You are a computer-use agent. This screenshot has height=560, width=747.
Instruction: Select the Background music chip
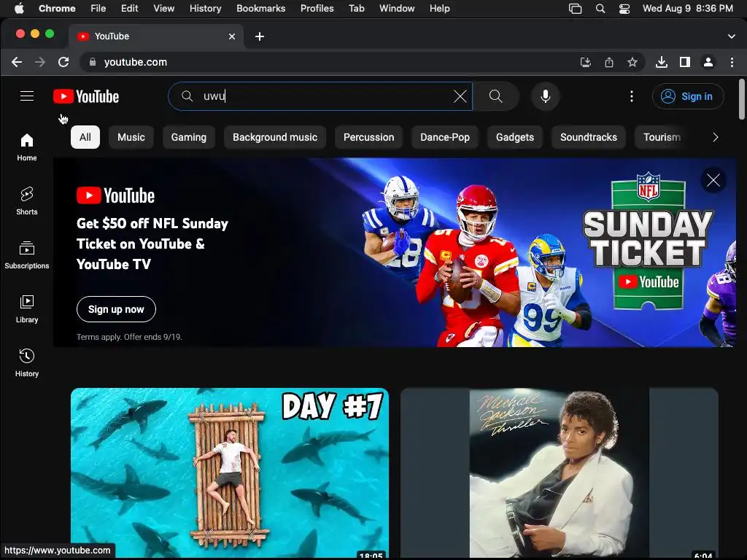(x=275, y=137)
